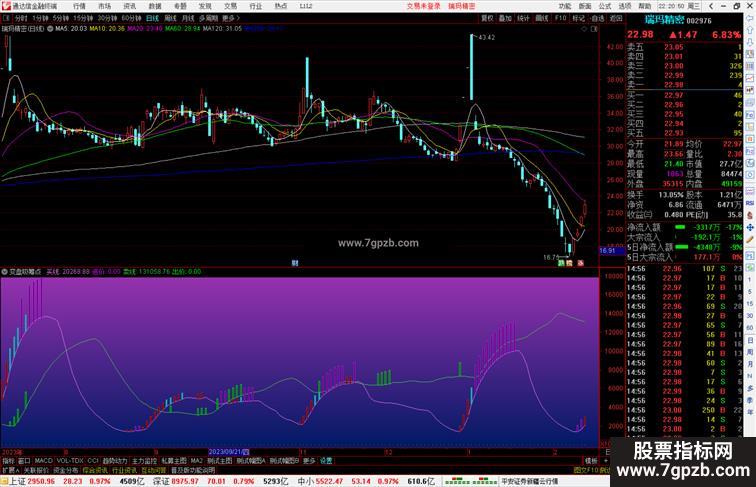Image resolution: width=756 pixels, height=487 pixels.
Task: Switch to 60分钟 period
Action: point(131,18)
